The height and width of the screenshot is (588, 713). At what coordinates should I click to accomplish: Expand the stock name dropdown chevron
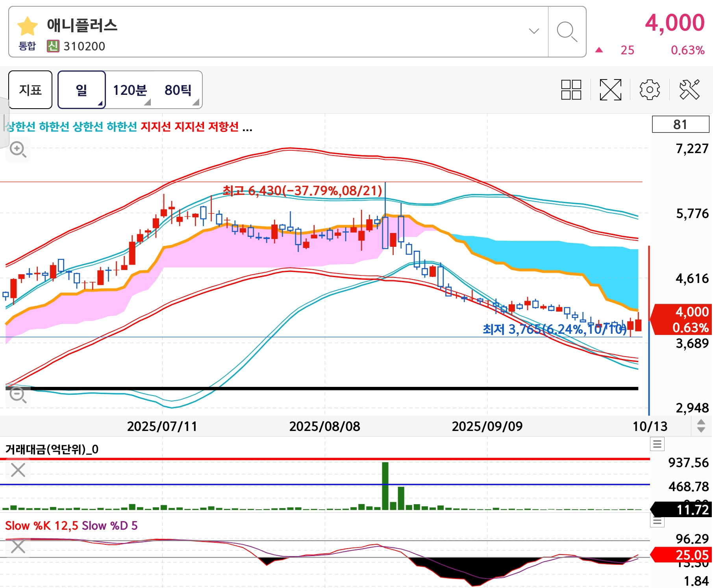(534, 31)
